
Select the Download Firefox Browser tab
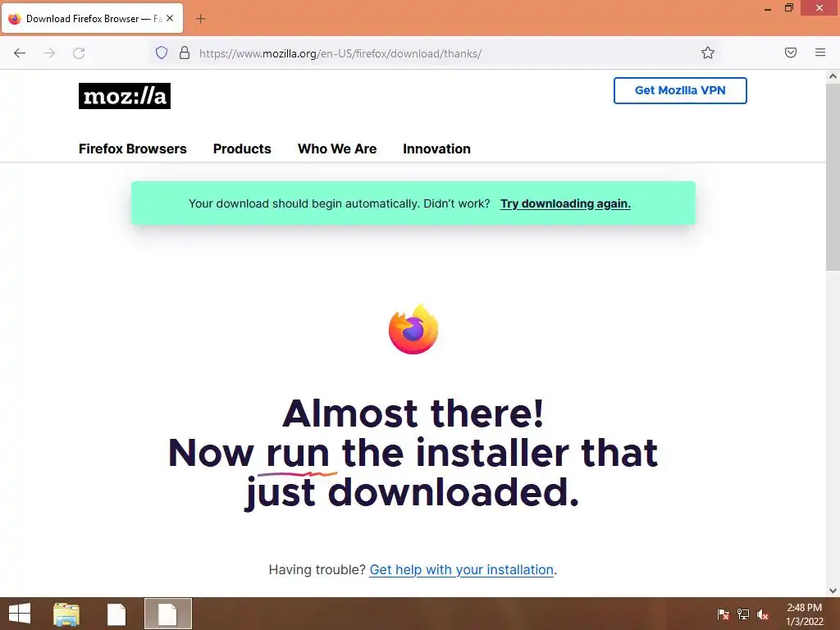[x=92, y=18]
